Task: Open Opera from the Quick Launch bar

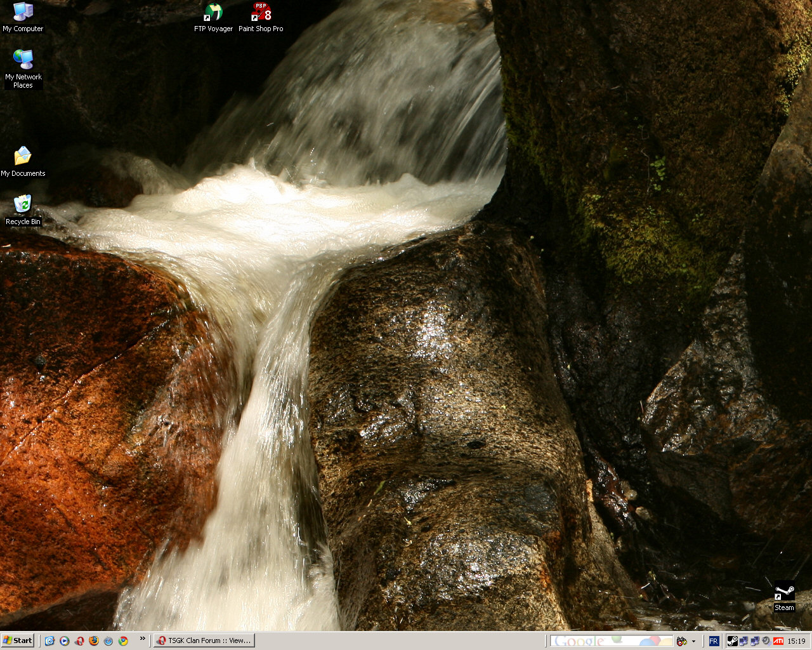Action: click(x=80, y=640)
